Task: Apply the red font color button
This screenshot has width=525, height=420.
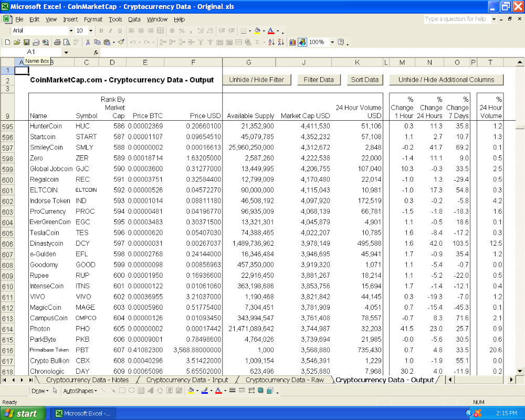Action: click(x=271, y=31)
